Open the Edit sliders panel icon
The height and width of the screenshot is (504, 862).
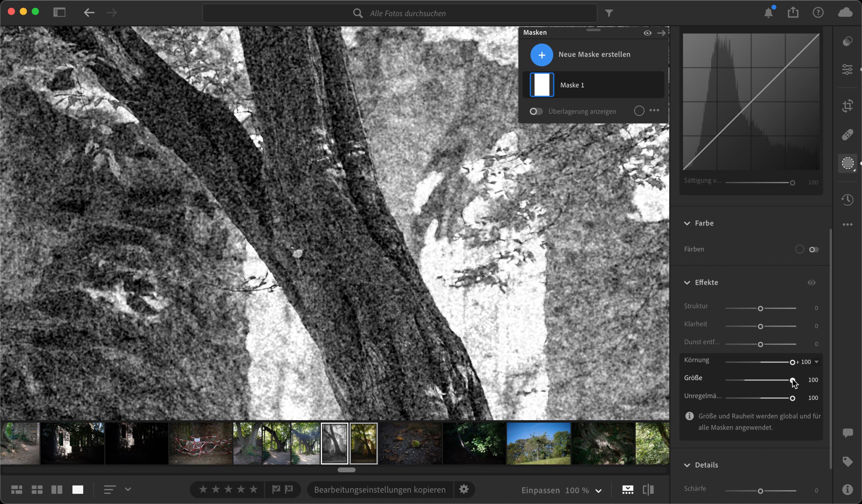pyautogui.click(x=847, y=69)
